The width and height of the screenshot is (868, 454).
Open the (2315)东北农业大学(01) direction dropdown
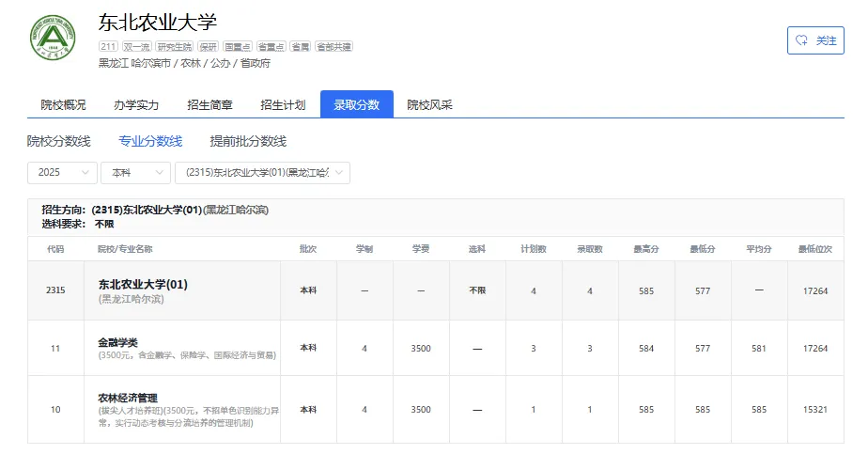(262, 173)
